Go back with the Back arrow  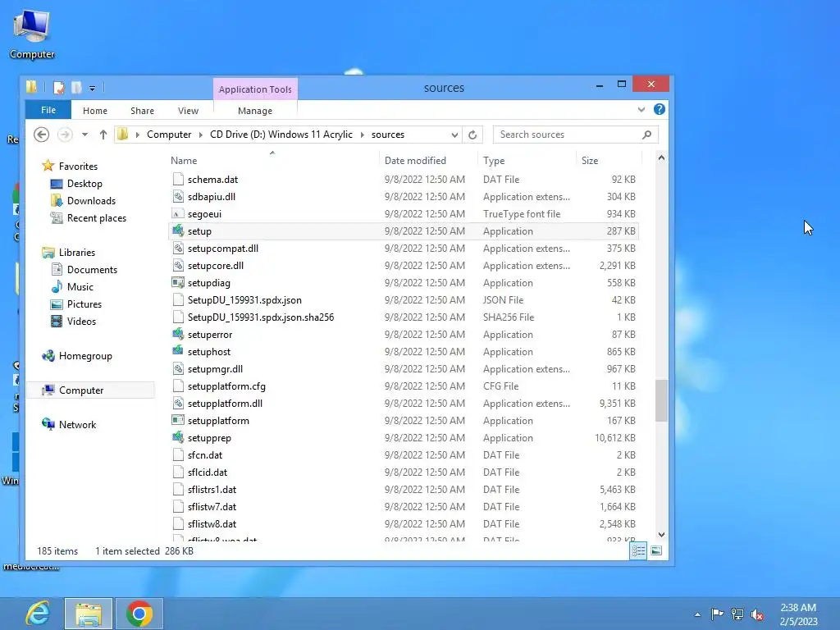coord(41,135)
